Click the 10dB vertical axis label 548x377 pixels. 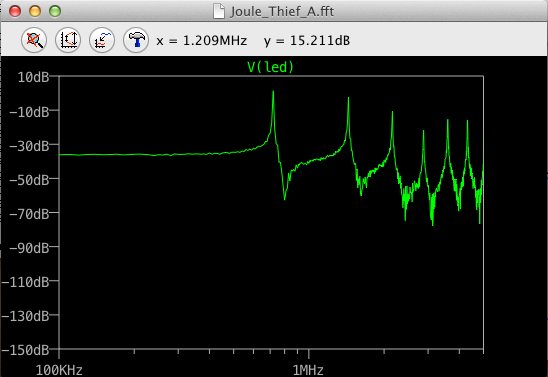33,77
